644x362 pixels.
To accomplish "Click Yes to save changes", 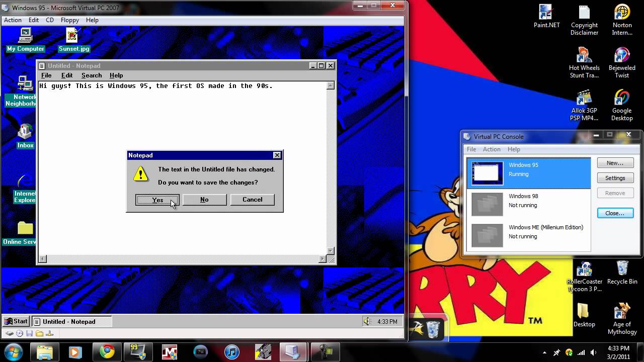I will (157, 200).
